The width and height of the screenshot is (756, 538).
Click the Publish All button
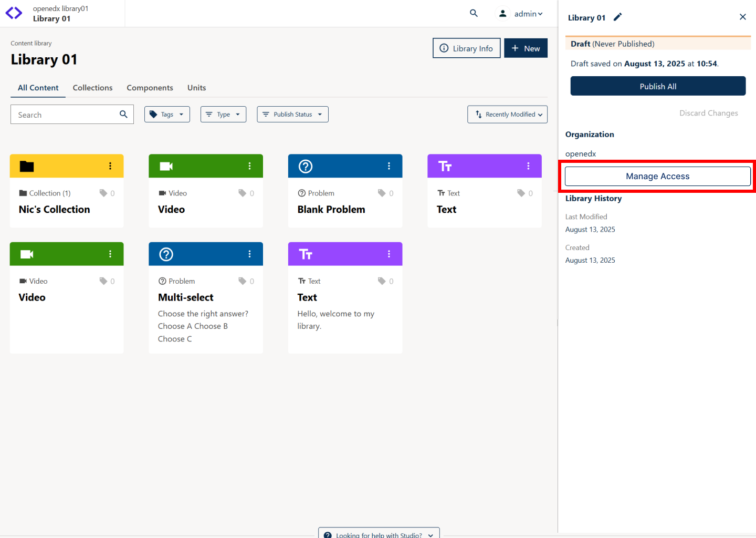click(x=658, y=86)
